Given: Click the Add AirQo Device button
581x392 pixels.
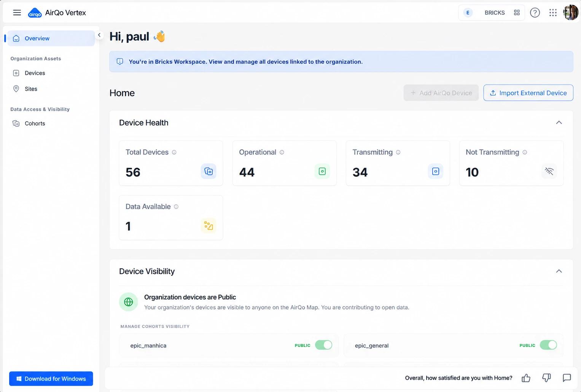Looking at the screenshot, I should [441, 93].
